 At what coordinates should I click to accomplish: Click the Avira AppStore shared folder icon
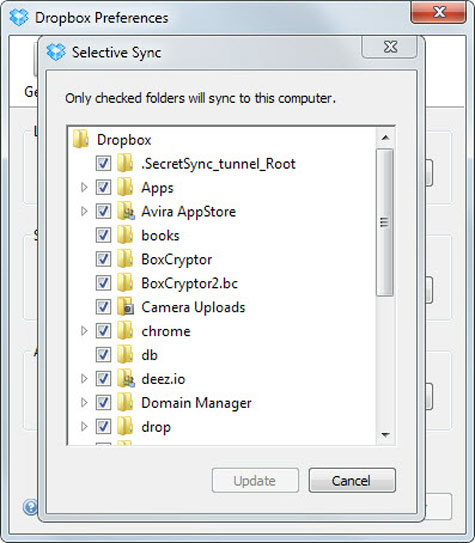(125, 211)
